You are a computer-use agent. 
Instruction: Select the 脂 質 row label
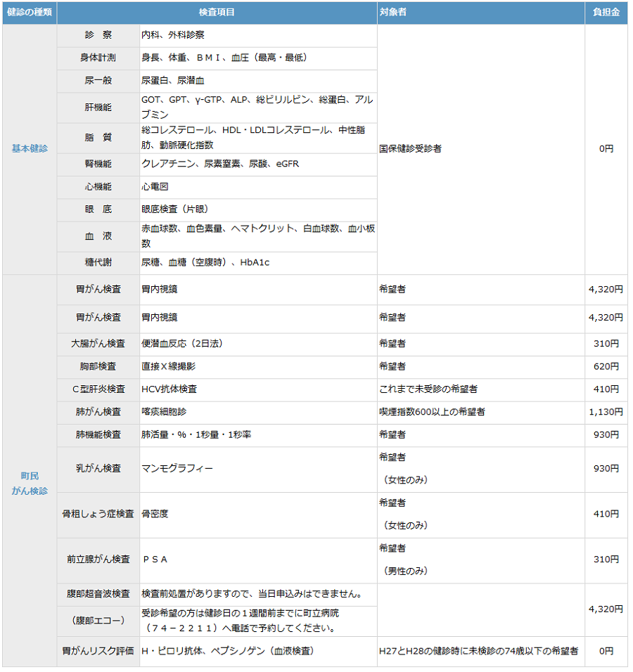[x=98, y=138]
